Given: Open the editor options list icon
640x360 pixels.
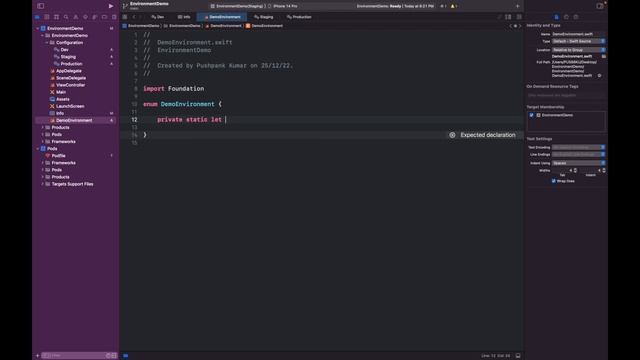Looking at the screenshot, I should [508, 17].
